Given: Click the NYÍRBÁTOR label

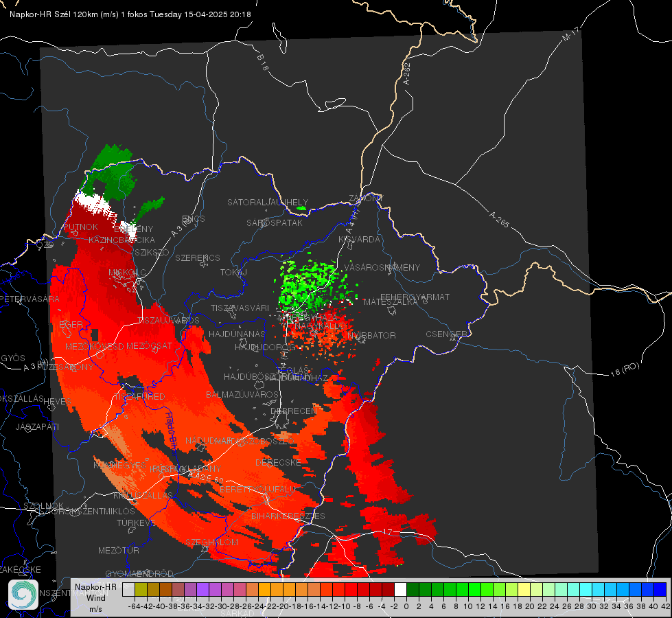Looking at the screenshot, I should point(371,335).
